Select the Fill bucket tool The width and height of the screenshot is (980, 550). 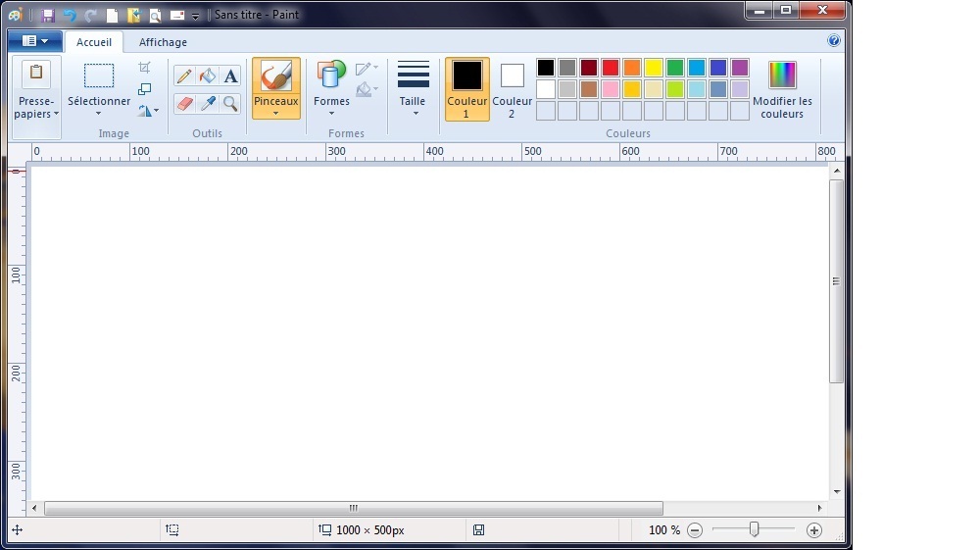(207, 76)
